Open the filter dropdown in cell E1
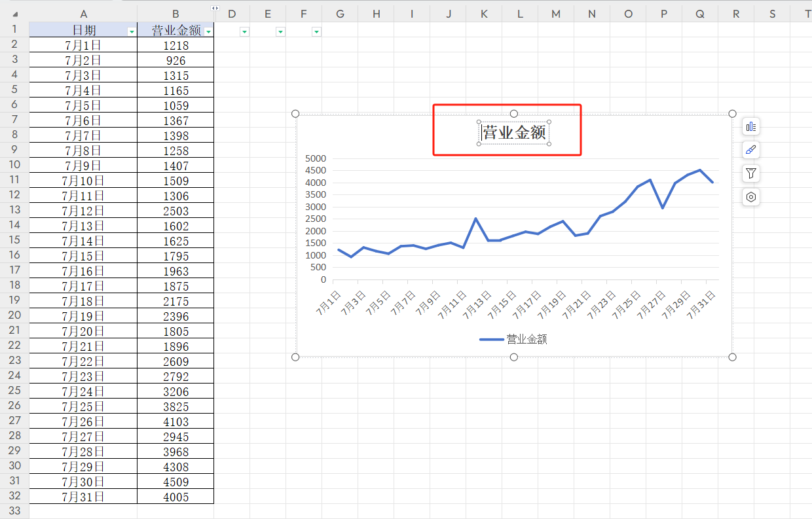This screenshot has height=519, width=812. [280, 31]
